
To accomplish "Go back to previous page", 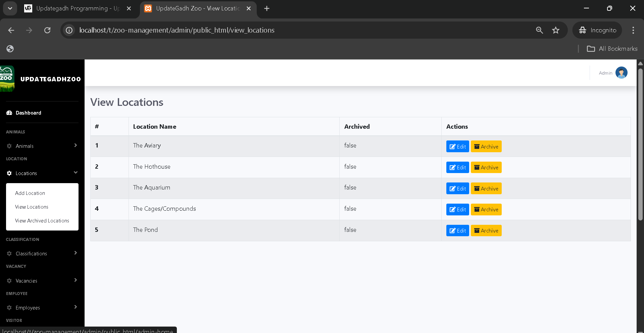I will [x=11, y=30].
